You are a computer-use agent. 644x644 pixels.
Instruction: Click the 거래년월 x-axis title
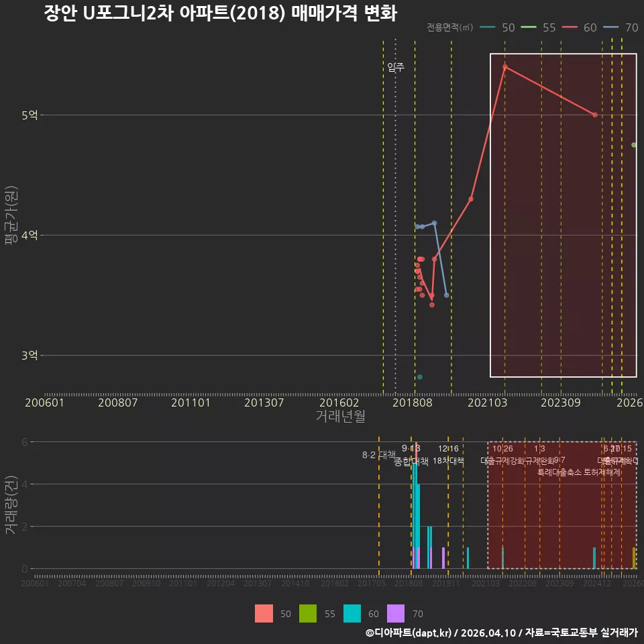click(x=341, y=416)
